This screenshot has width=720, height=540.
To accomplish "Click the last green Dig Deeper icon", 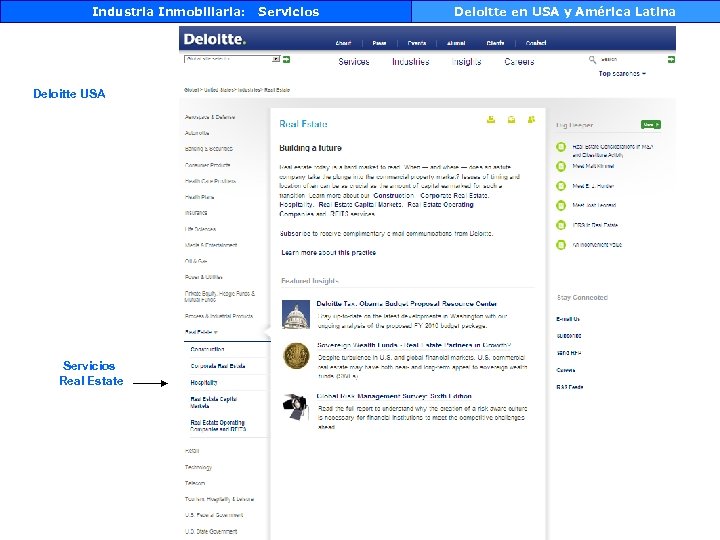I will 561,245.
